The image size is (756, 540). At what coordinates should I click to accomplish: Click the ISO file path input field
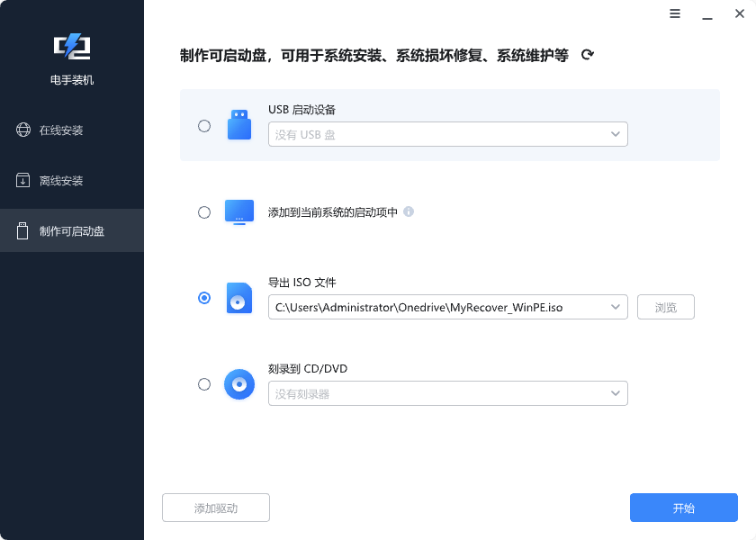[432, 306]
